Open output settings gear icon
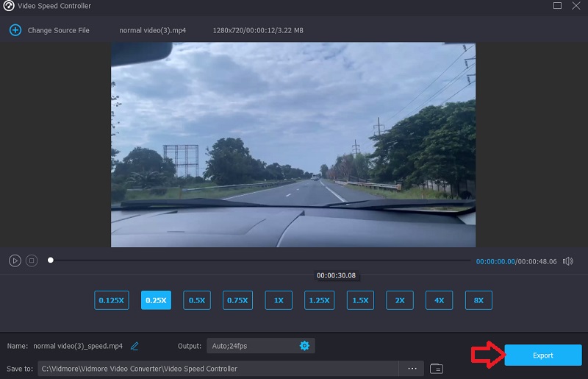 [304, 346]
